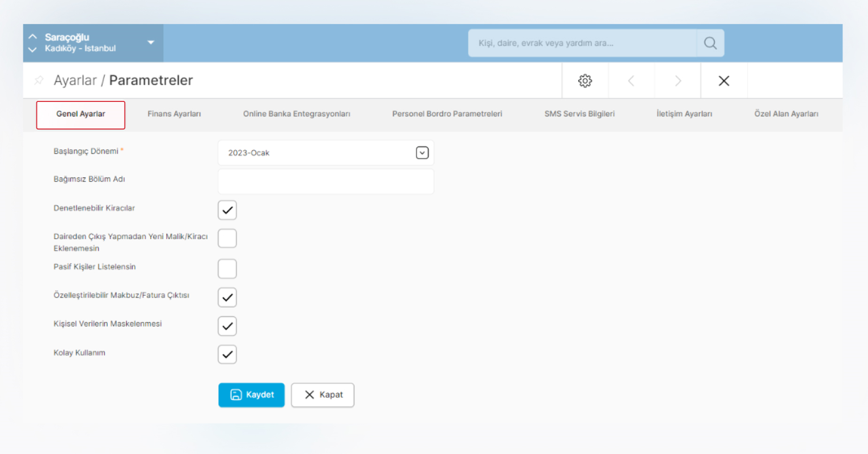Viewport: 868px width, 454px height.
Task: Switch to SMS Servis Bilgileri tab
Action: pos(579,114)
